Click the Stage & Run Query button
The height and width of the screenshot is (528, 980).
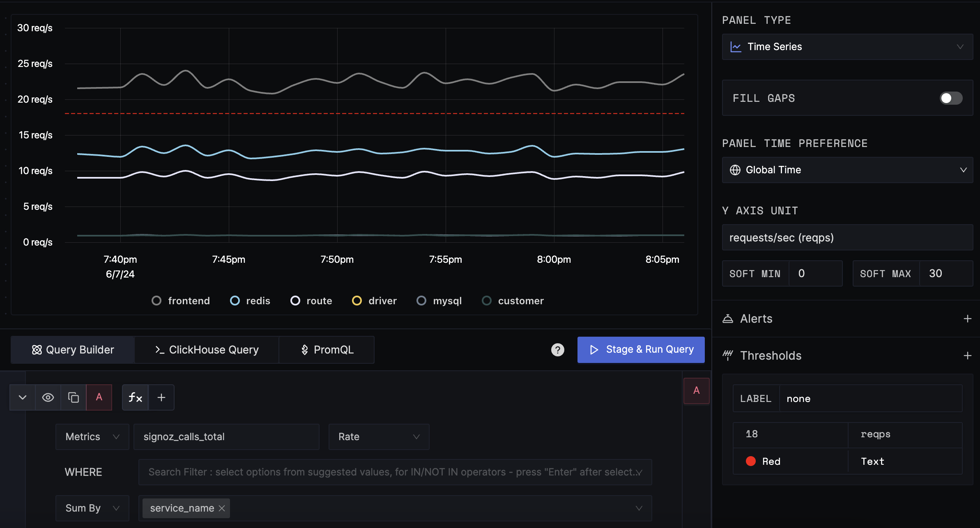[641, 349]
